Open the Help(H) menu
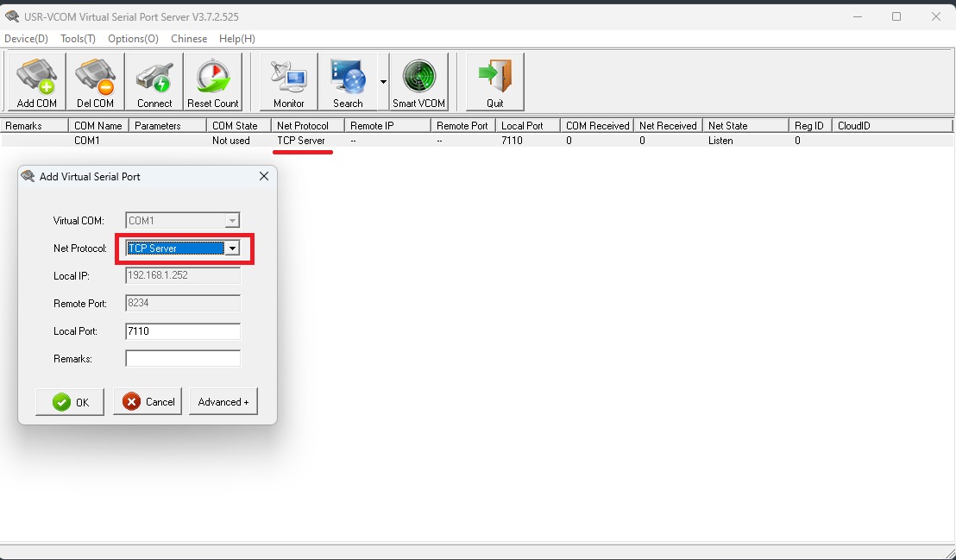 tap(237, 39)
